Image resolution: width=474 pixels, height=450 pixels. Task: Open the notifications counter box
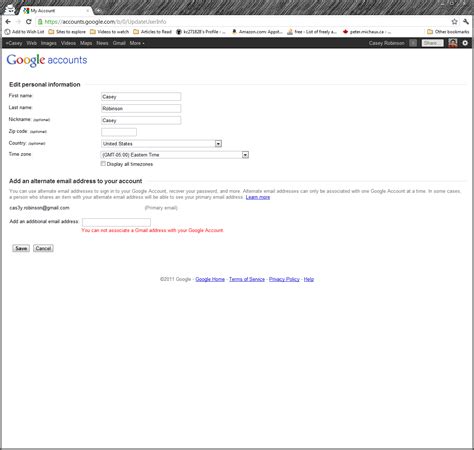pos(413,43)
